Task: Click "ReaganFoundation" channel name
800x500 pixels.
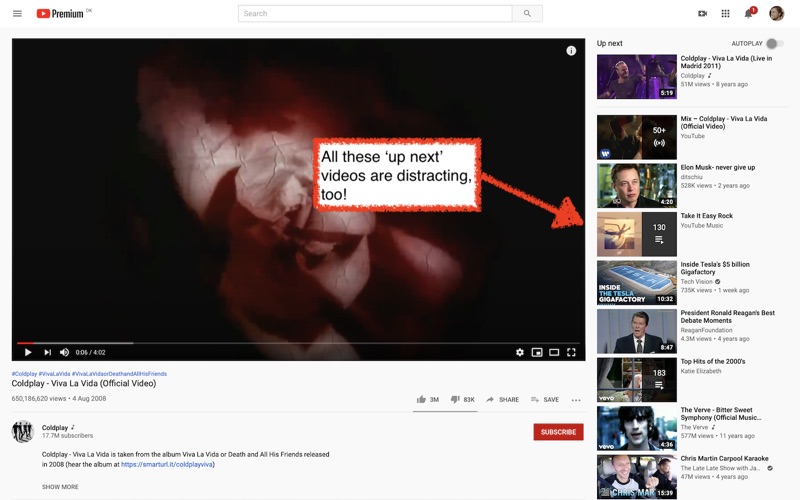Action: (x=706, y=330)
